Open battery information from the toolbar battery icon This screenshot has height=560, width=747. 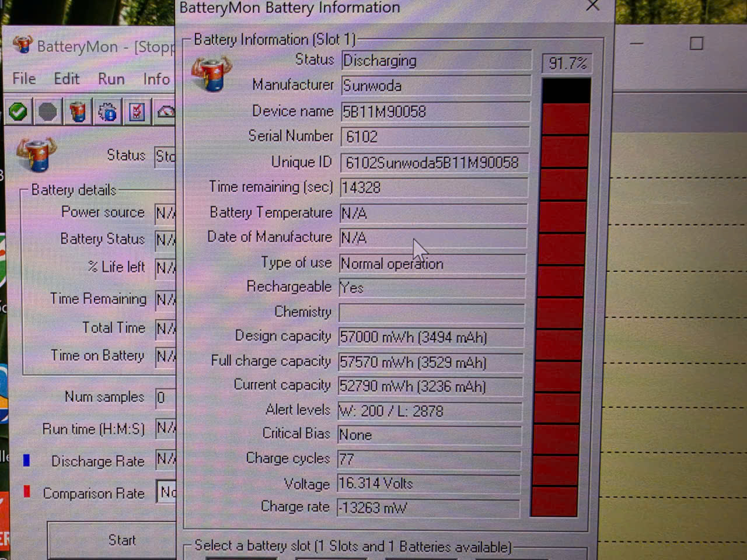tap(78, 111)
